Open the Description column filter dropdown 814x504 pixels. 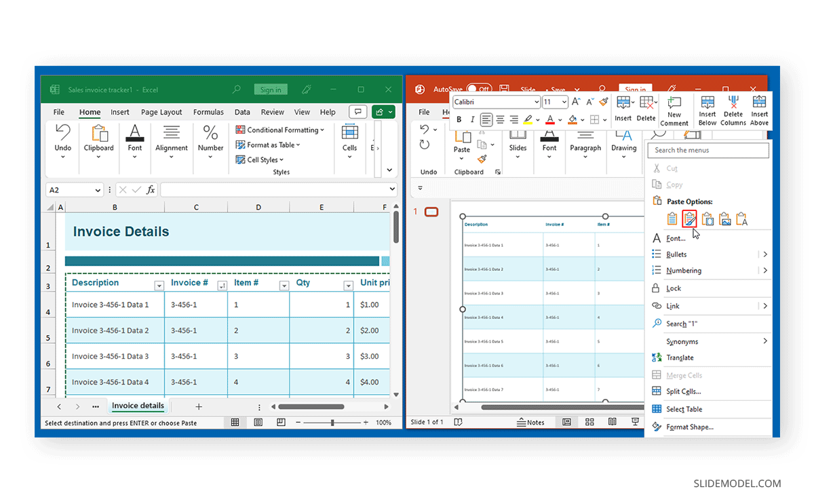point(159,286)
